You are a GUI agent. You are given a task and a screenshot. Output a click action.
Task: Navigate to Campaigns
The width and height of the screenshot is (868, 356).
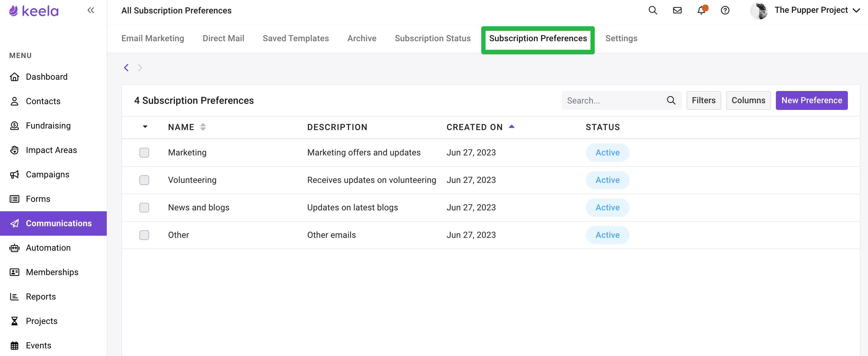tap(53, 174)
